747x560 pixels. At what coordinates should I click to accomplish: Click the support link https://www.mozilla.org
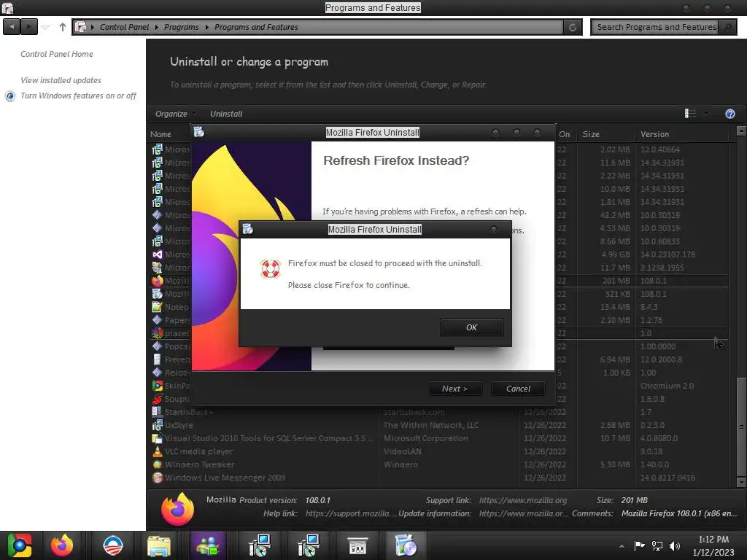tap(523, 500)
